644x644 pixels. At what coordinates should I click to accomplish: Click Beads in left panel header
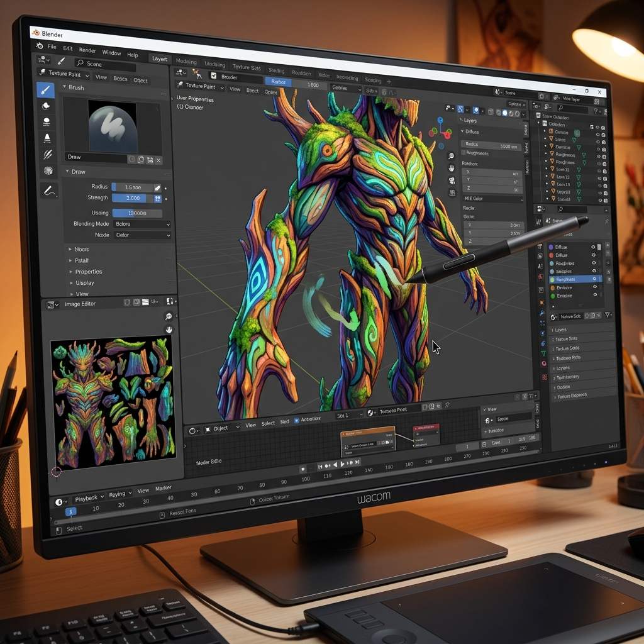coord(120,79)
